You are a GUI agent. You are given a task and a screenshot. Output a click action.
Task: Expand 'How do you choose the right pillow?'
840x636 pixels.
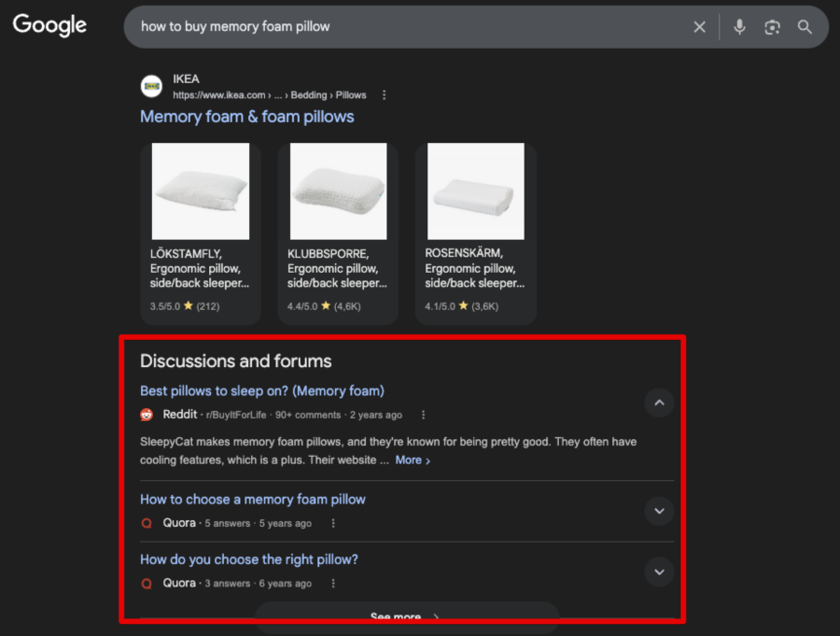tap(659, 572)
